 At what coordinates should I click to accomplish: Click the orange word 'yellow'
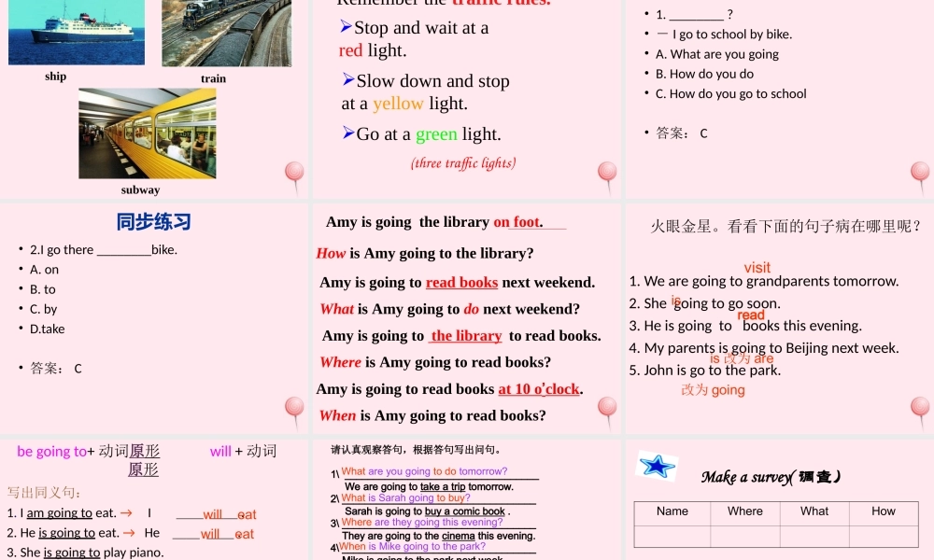(x=398, y=104)
